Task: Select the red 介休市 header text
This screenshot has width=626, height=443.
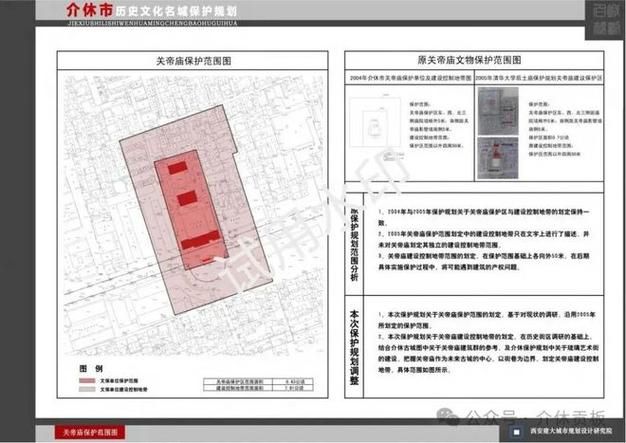Action: pos(89,10)
